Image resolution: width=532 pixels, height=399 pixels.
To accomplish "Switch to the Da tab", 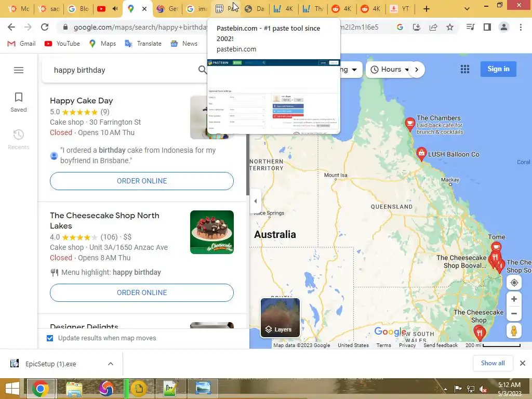I will [x=255, y=9].
